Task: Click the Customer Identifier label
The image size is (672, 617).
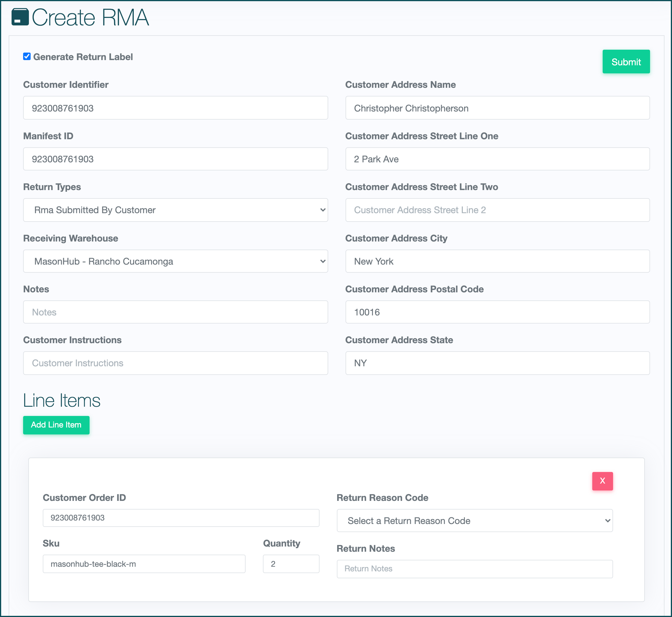Action: (x=66, y=84)
